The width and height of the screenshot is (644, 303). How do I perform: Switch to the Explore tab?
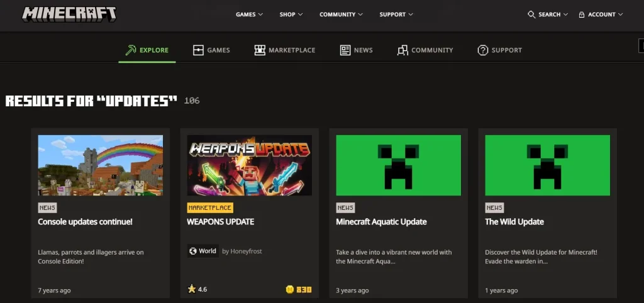click(x=147, y=50)
